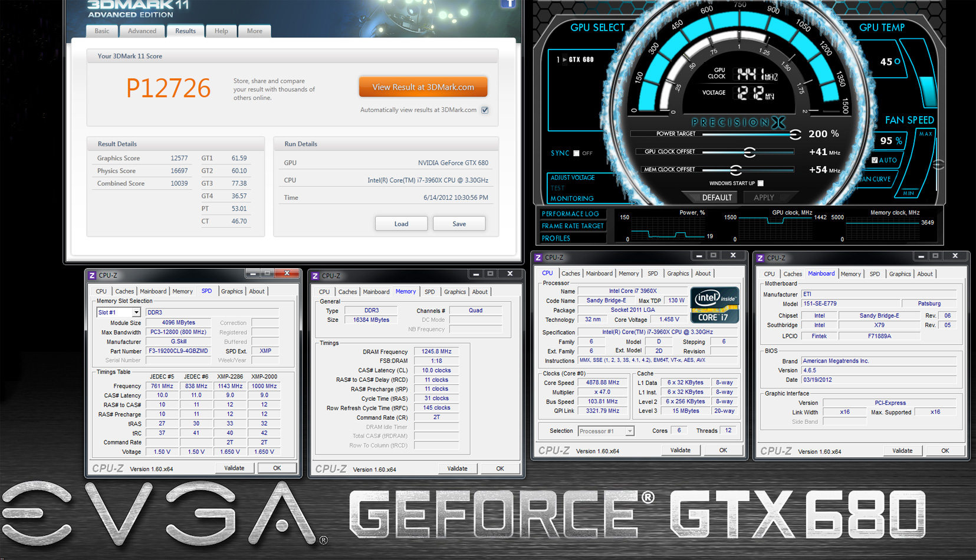This screenshot has width=976, height=560.
Task: Open SPD tab in CPU-Z Mainboard window
Action: click(x=875, y=274)
